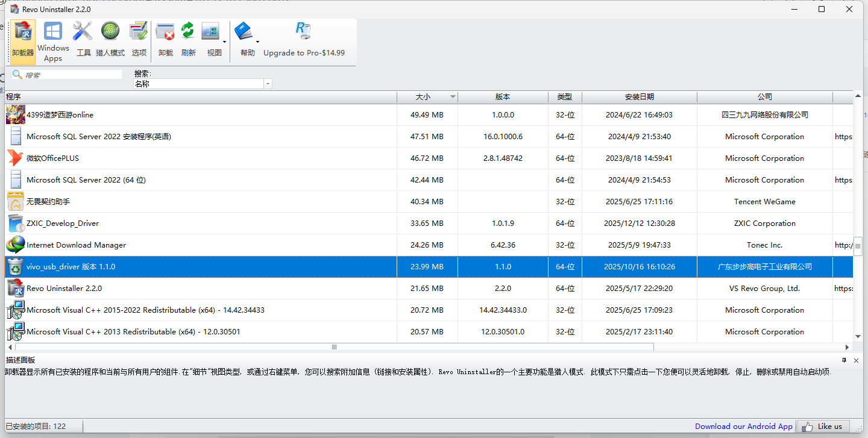
Task: Click Upgrade to Pro-$14.99 icon
Action: [x=303, y=31]
